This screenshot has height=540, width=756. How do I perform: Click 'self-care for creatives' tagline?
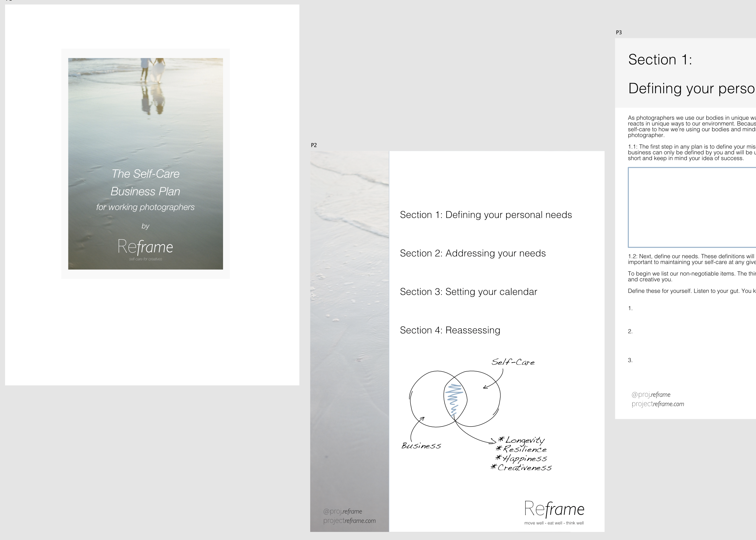pyautogui.click(x=145, y=259)
